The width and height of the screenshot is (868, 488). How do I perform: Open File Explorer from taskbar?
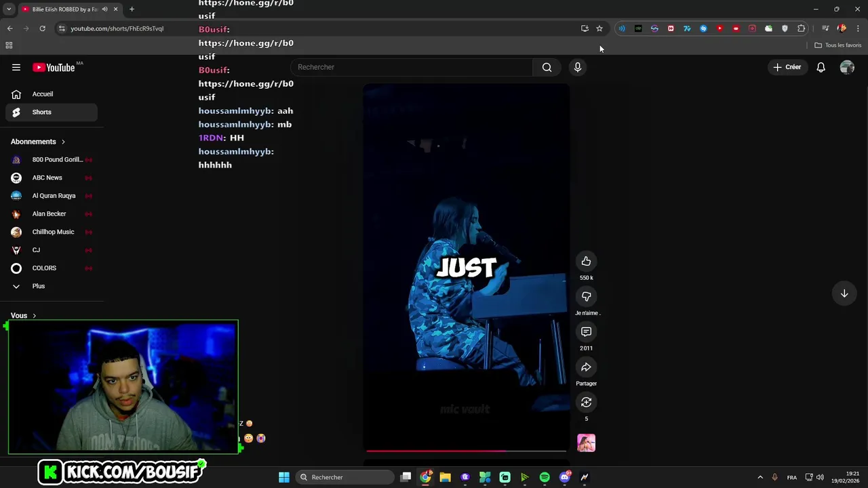point(445,477)
